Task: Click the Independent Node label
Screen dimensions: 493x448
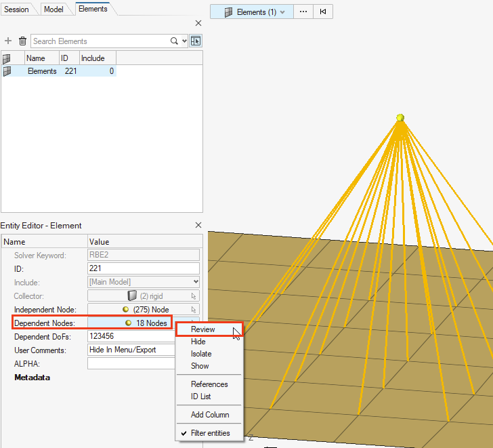Action: click(x=45, y=310)
